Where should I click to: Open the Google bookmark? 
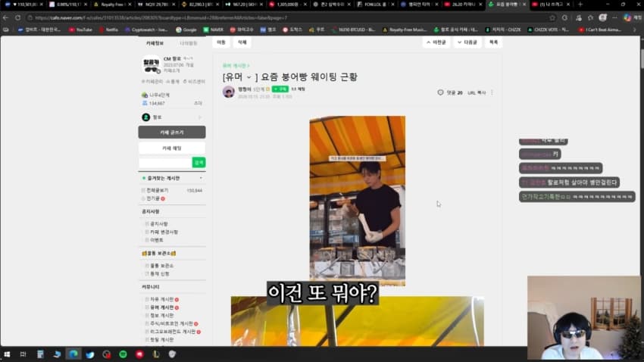pyautogui.click(x=186, y=30)
